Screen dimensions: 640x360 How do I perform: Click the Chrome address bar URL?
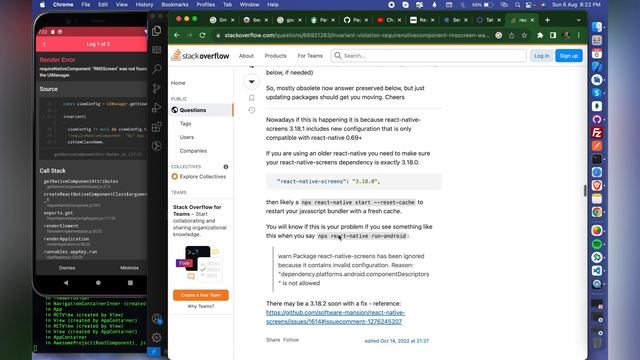pyautogui.click(x=357, y=36)
